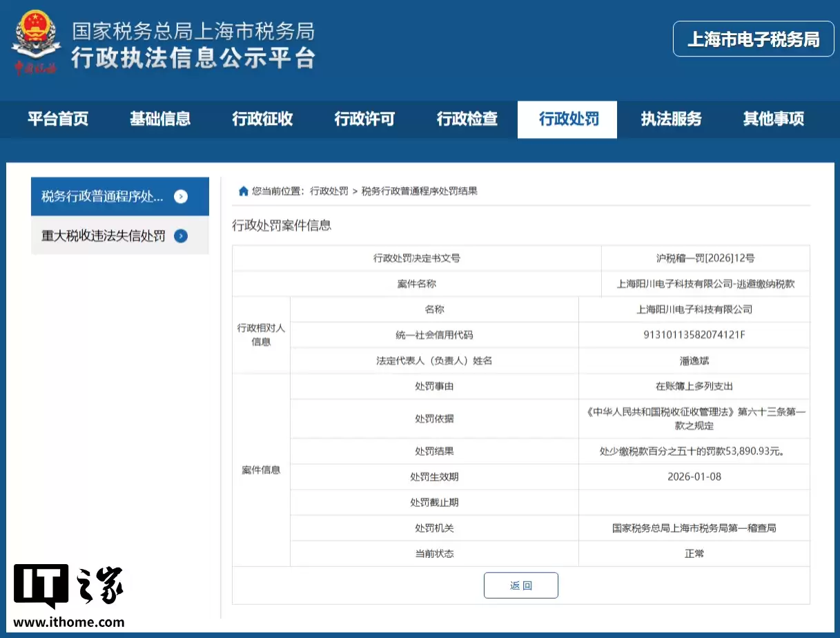
Task: Open the 行政征收 menu item
Action: (262, 119)
